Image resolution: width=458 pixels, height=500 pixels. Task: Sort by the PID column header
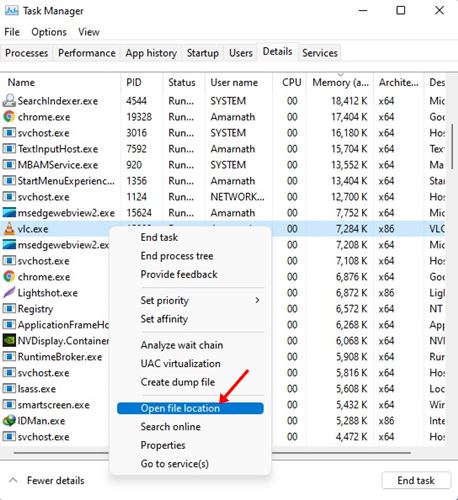[x=134, y=82]
